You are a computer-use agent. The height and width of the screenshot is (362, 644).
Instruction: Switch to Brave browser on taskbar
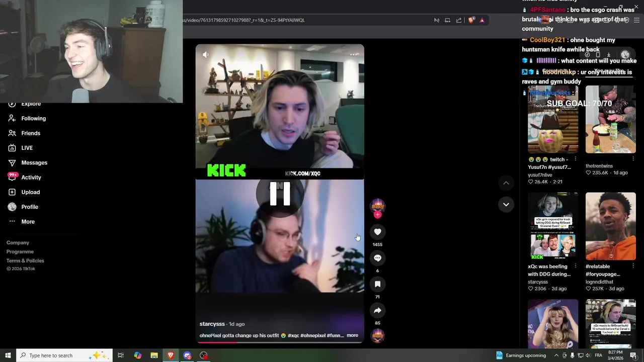point(171,355)
